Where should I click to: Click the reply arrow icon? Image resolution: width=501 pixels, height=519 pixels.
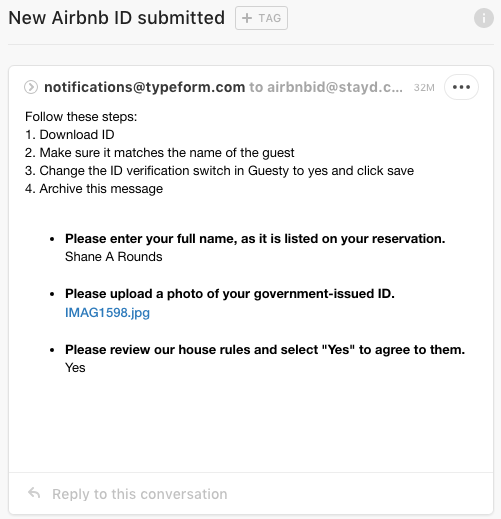tap(34, 493)
